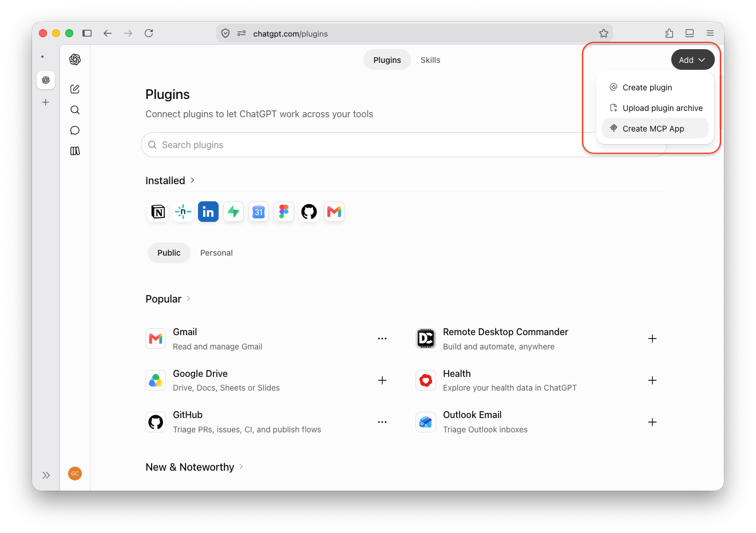
Task: Add the Health plugin
Action: [x=652, y=380]
